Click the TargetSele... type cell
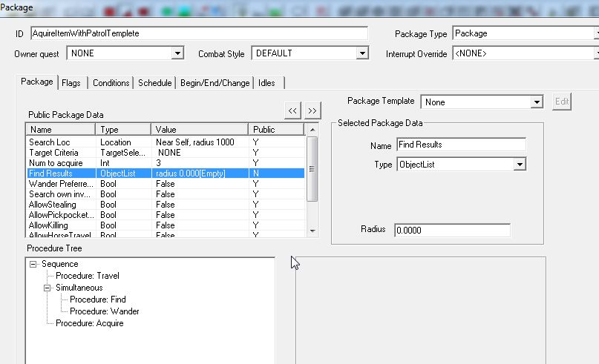599x364 pixels. 122,153
